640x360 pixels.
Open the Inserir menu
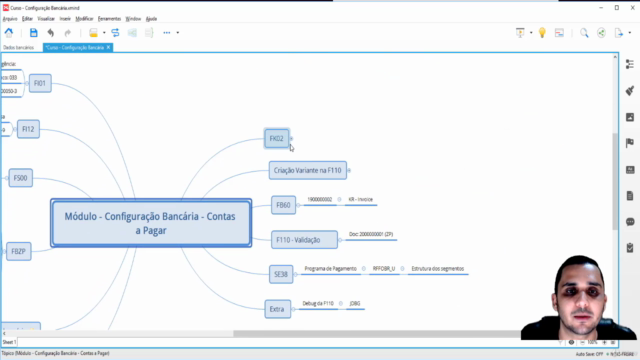(x=65, y=19)
